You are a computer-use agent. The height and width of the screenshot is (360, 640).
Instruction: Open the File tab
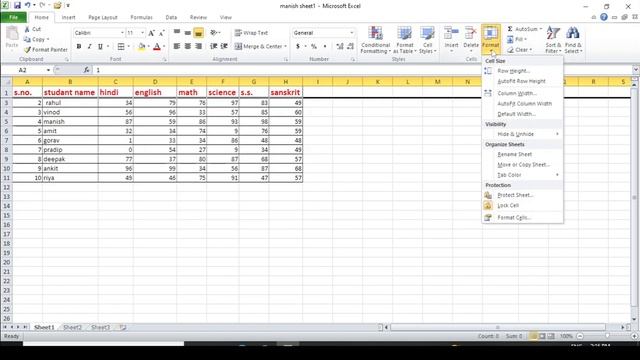(x=13, y=18)
